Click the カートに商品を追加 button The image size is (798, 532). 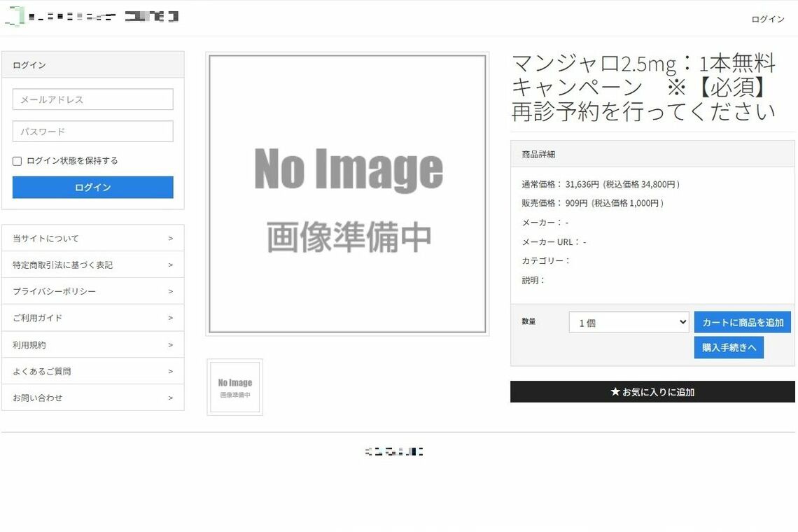(743, 322)
